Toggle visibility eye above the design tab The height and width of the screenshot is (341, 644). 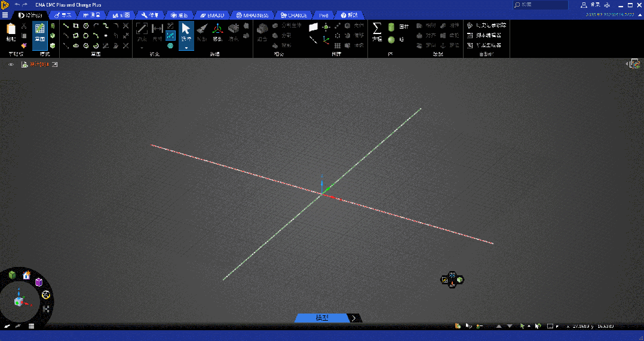pos(11,64)
